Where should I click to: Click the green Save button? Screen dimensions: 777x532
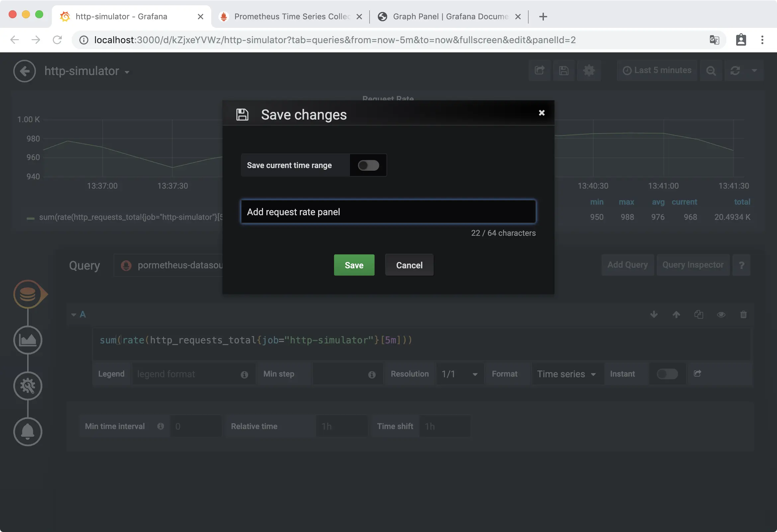coord(354,265)
